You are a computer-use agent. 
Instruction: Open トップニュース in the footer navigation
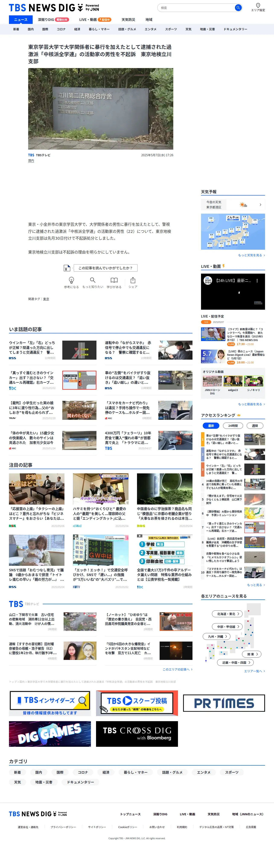click(130, 814)
